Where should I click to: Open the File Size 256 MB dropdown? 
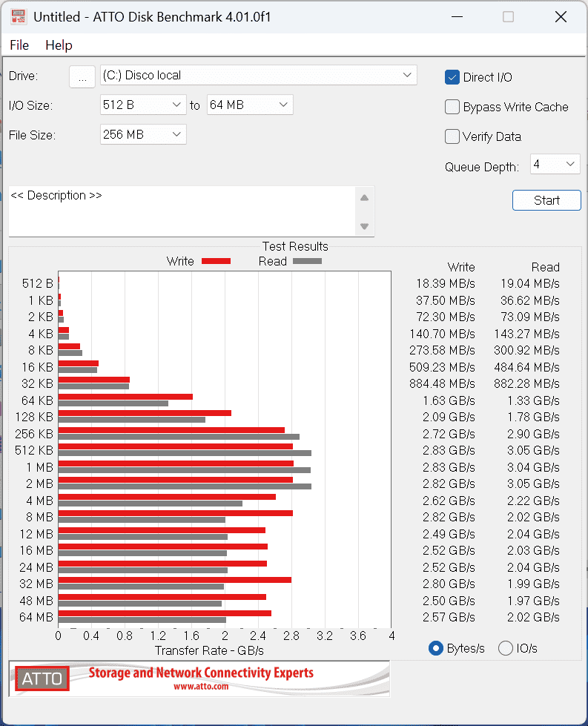pyautogui.click(x=143, y=134)
